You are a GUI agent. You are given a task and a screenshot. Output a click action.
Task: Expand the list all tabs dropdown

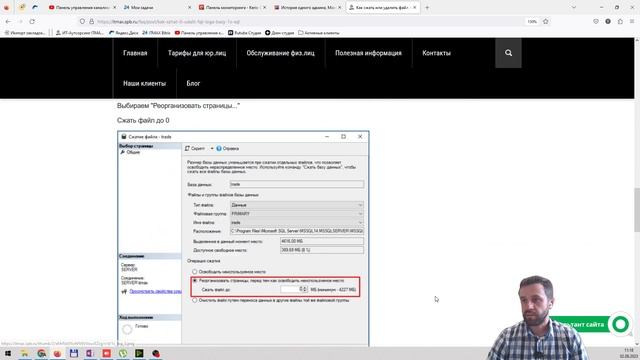coord(573,7)
